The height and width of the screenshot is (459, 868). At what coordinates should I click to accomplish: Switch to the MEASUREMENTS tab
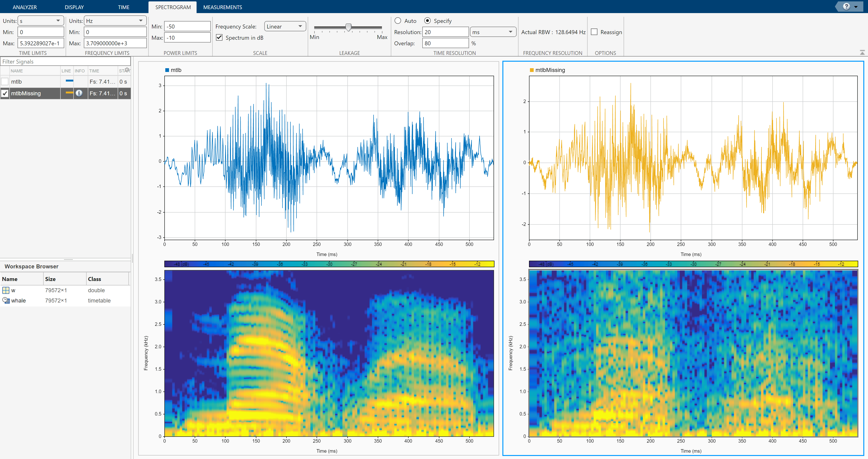(222, 7)
